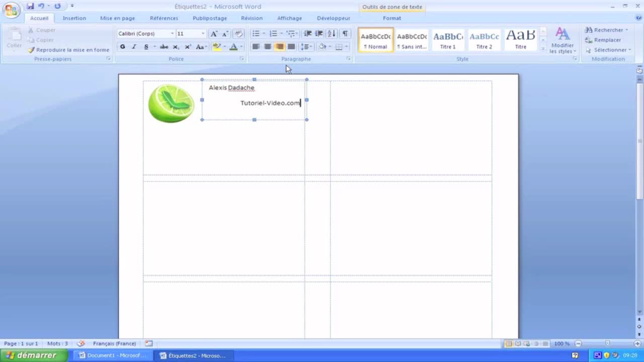This screenshot has width=644, height=362.
Task: Click Reproduire la mise en forme
Action: pos(68,50)
